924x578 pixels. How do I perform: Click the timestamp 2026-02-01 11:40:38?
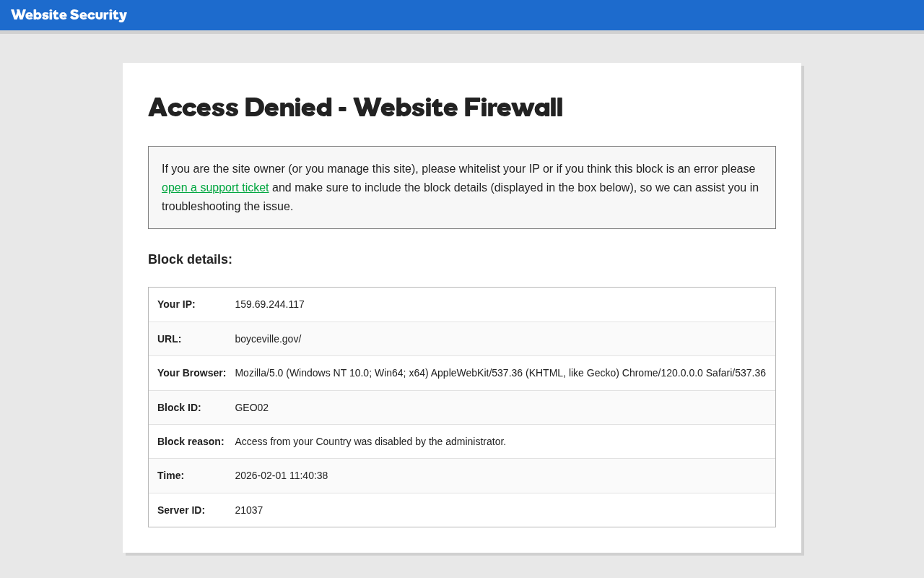pos(282,475)
